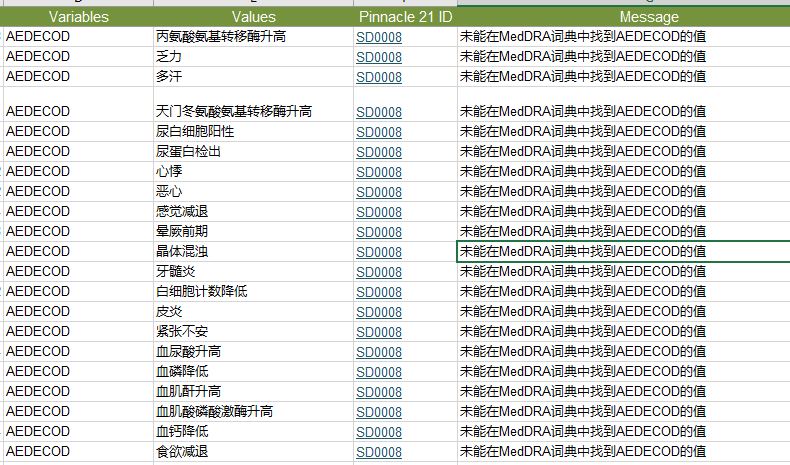Select the Message cell in the 皮炎 row

click(x=623, y=311)
